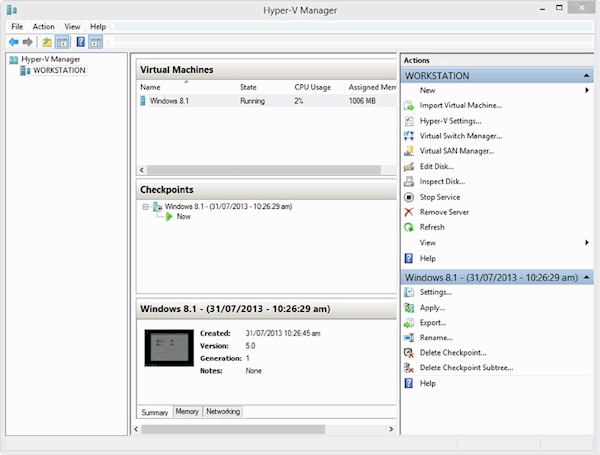Switch to the Networking tab
The height and width of the screenshot is (455, 600).
[223, 411]
